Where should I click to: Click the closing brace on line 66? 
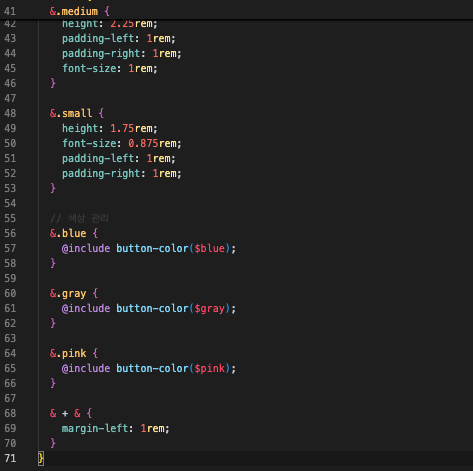[53, 383]
